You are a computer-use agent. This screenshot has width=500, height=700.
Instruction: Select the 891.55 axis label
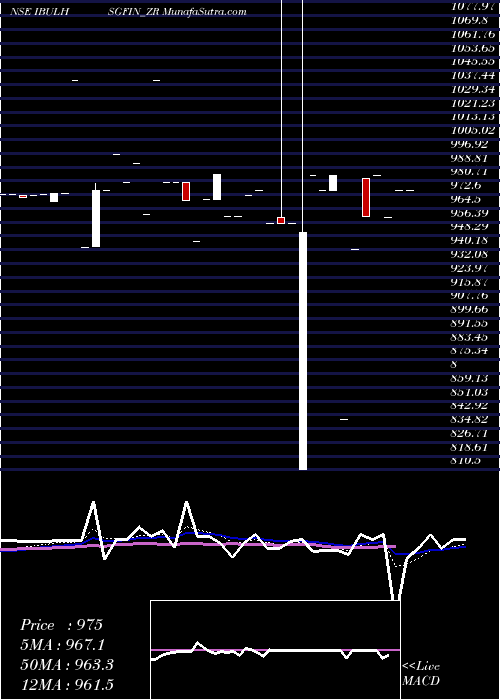point(470,323)
